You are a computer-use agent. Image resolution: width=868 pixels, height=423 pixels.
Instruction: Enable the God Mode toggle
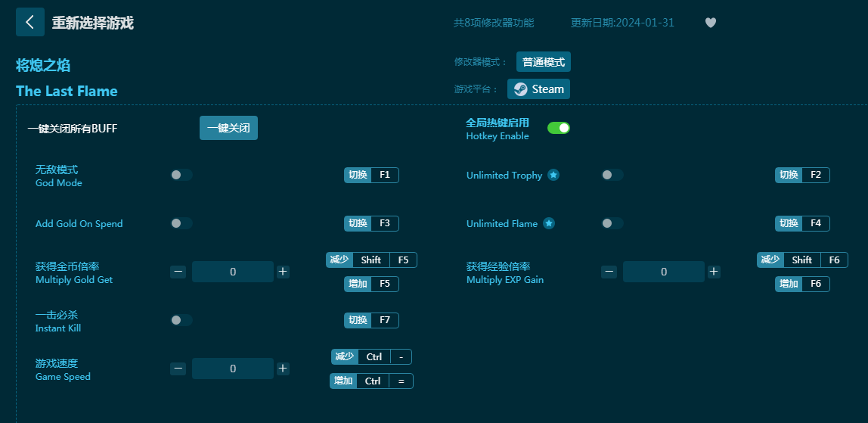(181, 175)
